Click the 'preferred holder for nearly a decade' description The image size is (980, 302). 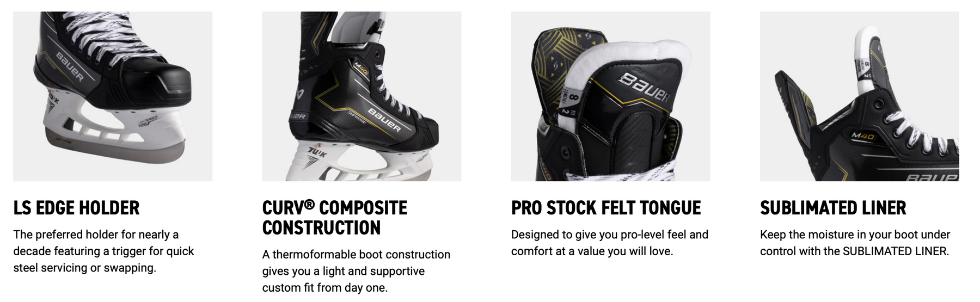(x=103, y=251)
